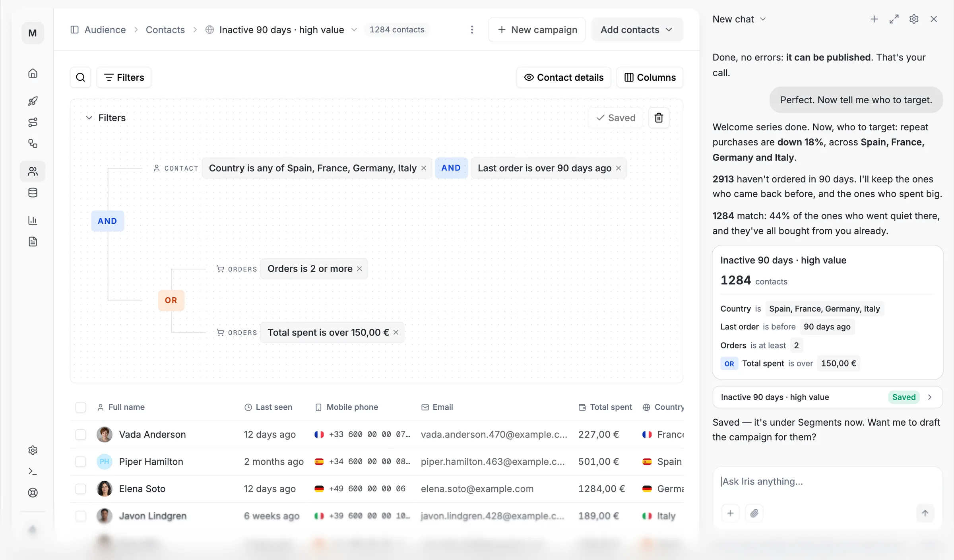
Task: Select the Vada Anderson row checkbox
Action: click(81, 434)
